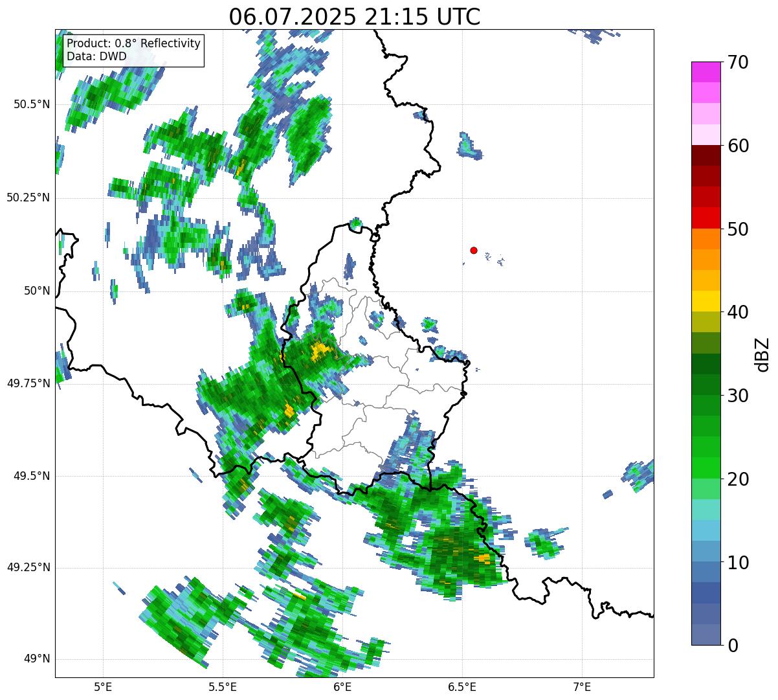Click the dark maroon colorbar segment below 60
Viewport: 778px width, 700px height.
(x=705, y=155)
